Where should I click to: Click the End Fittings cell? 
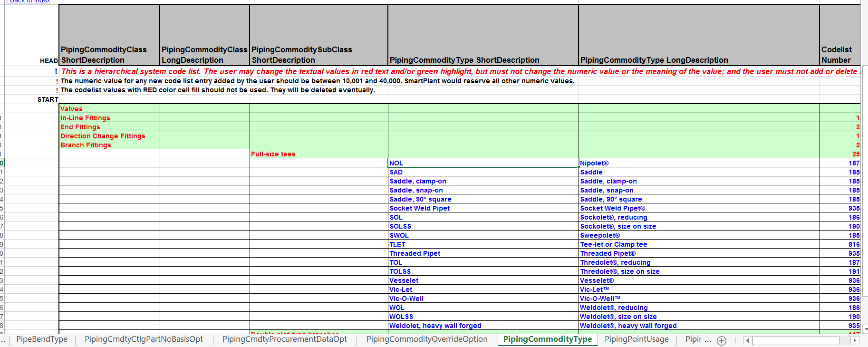(x=109, y=127)
